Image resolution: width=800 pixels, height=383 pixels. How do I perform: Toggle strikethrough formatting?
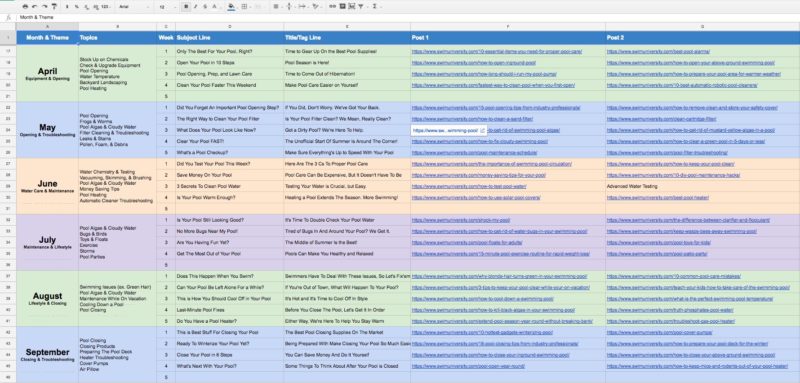(x=205, y=7)
